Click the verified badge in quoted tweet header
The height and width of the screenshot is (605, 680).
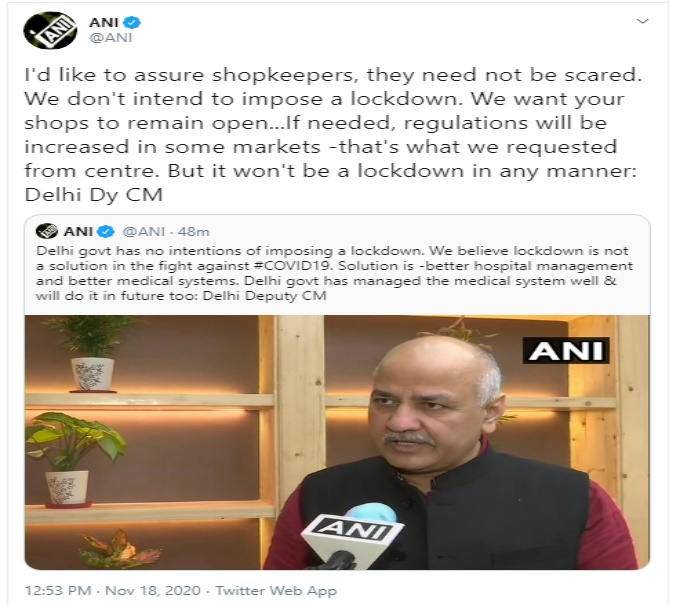[x=105, y=231]
